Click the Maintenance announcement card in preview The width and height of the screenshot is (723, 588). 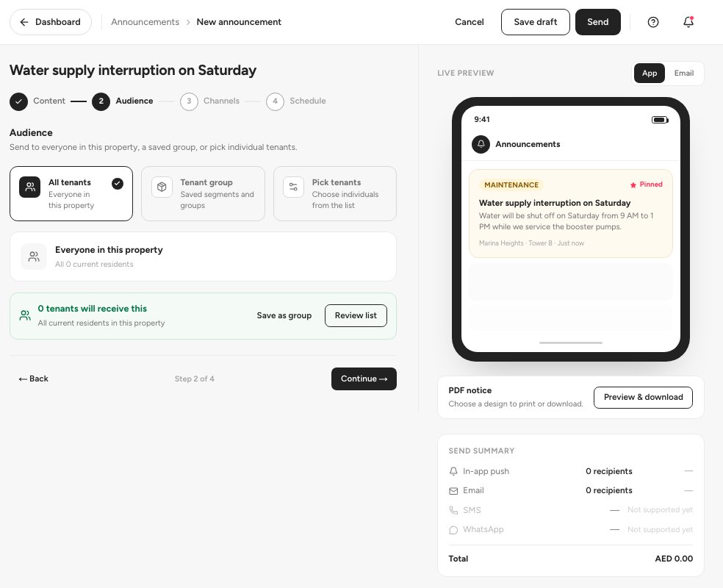tap(571, 214)
